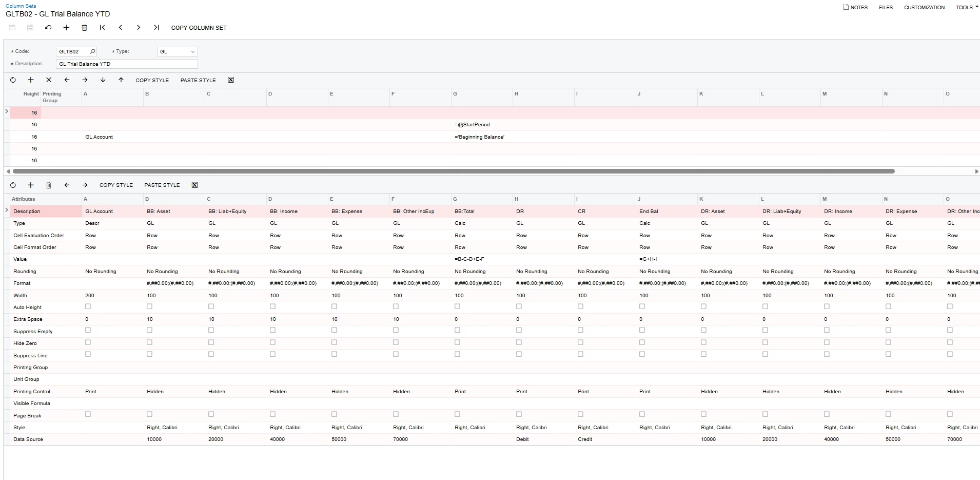Refresh the column attributes grid
This screenshot has width=980, height=480.
(x=13, y=185)
